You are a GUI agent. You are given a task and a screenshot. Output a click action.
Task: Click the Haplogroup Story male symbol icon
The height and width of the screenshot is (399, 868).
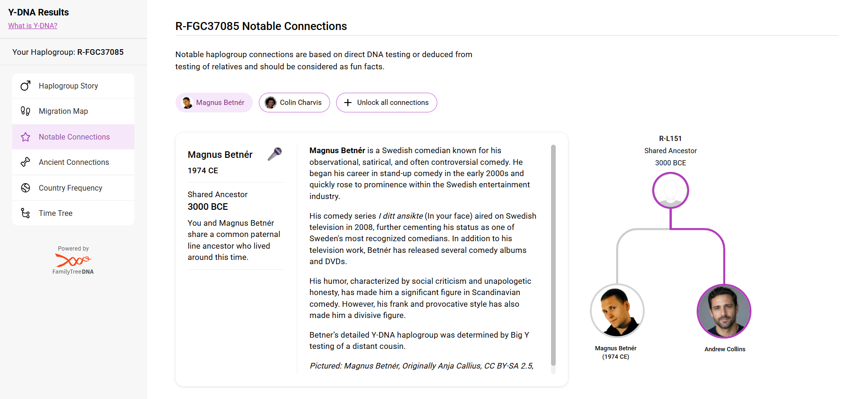click(26, 86)
